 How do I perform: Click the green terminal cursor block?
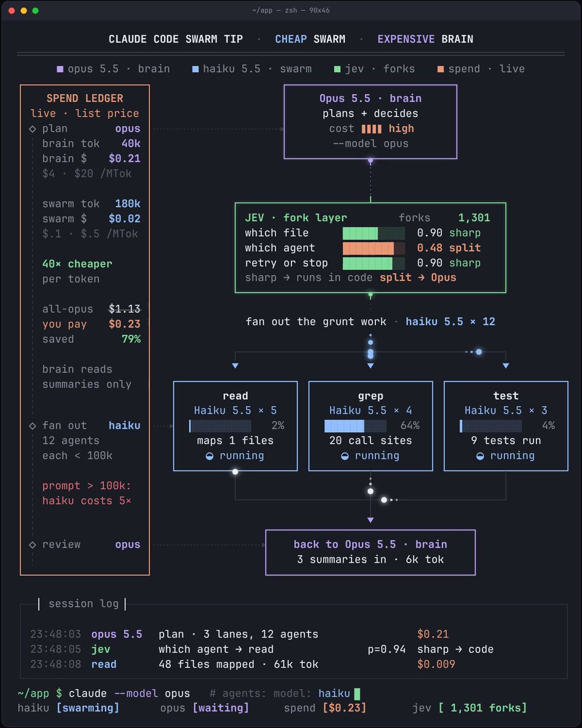tap(357, 693)
